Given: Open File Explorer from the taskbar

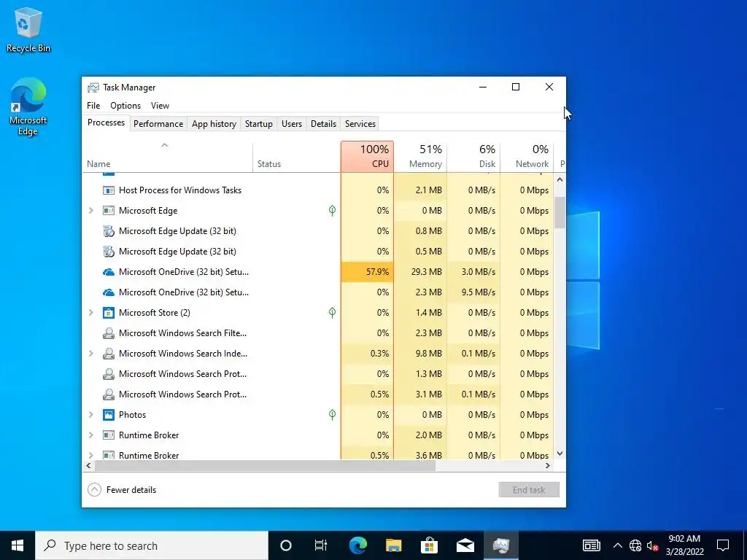Looking at the screenshot, I should click(x=393, y=545).
